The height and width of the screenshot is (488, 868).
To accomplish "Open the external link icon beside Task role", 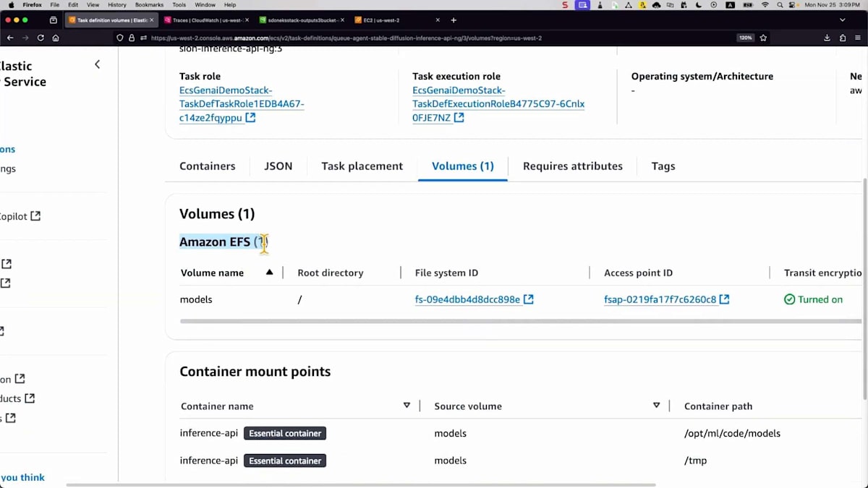I will point(250,118).
